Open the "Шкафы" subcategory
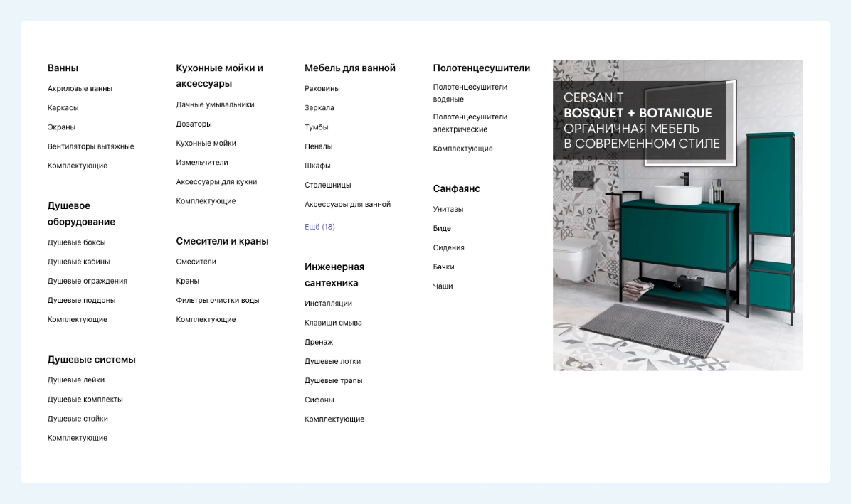Image resolution: width=851 pixels, height=504 pixels. tap(317, 166)
